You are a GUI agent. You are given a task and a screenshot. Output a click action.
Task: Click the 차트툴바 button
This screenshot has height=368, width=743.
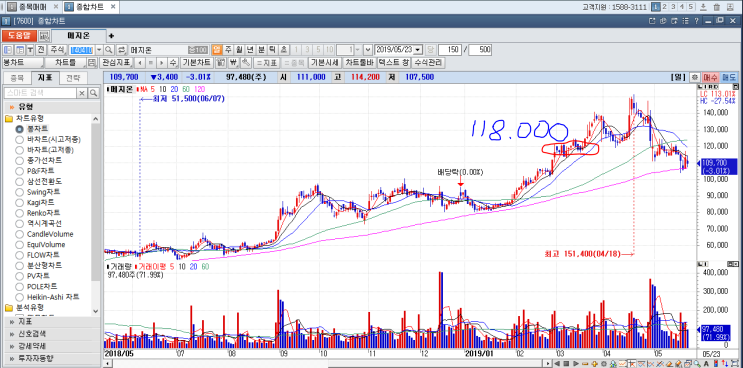(359, 63)
